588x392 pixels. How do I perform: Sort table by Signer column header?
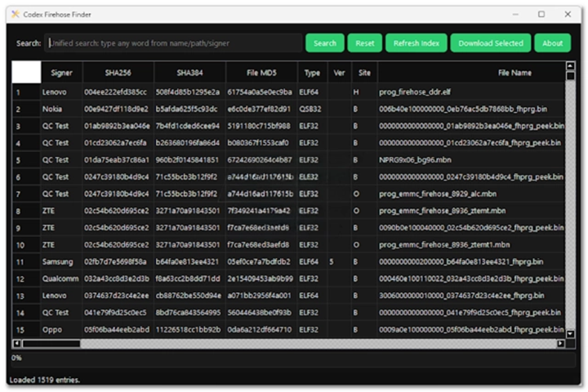tap(61, 73)
